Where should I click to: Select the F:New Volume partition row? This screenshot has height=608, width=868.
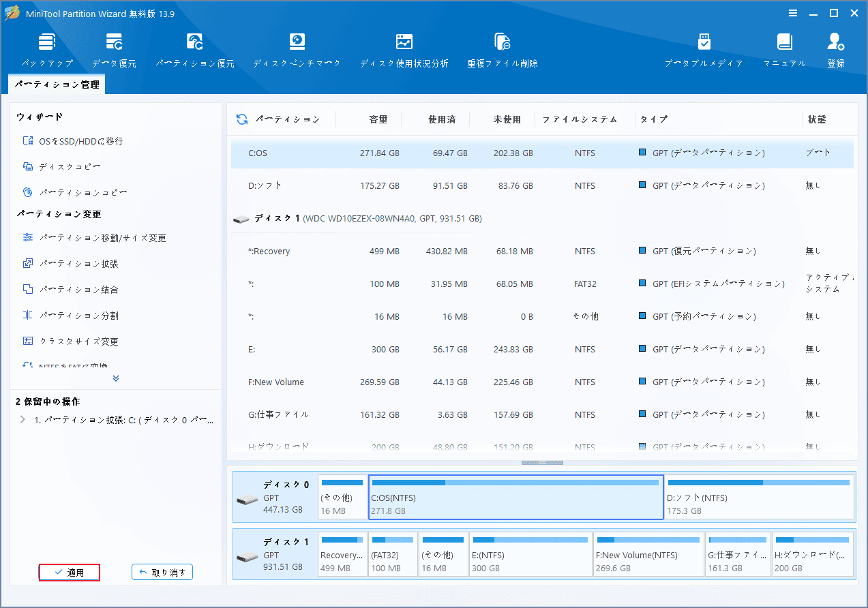[x=542, y=382]
